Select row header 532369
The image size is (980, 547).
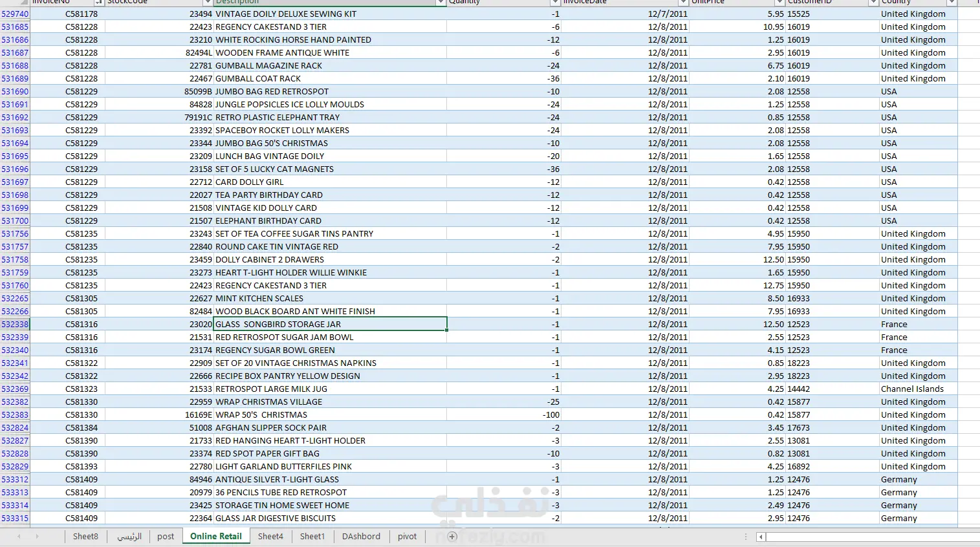(x=15, y=389)
